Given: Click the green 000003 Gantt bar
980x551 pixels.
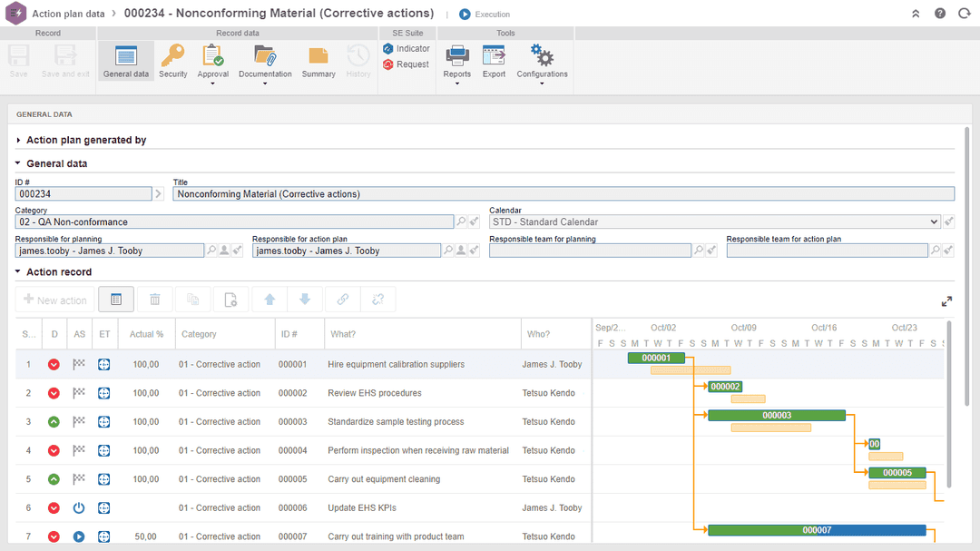Looking at the screenshot, I should 776,416.
